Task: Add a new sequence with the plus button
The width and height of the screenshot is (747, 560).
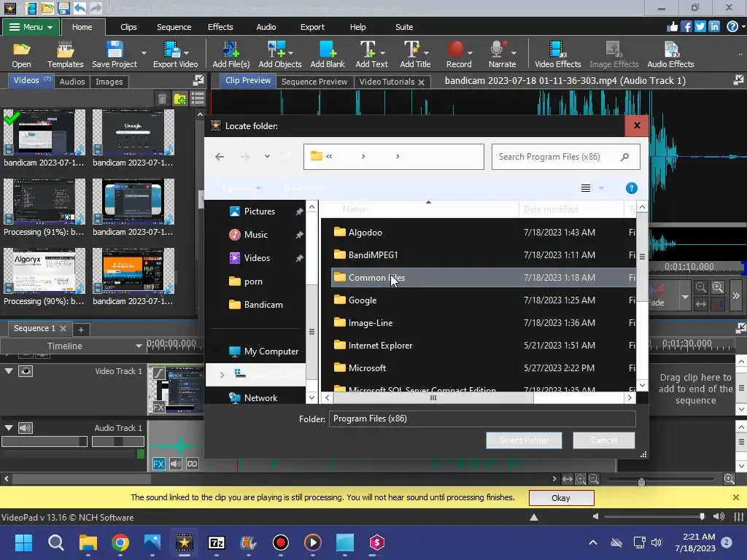Action: pos(81,330)
